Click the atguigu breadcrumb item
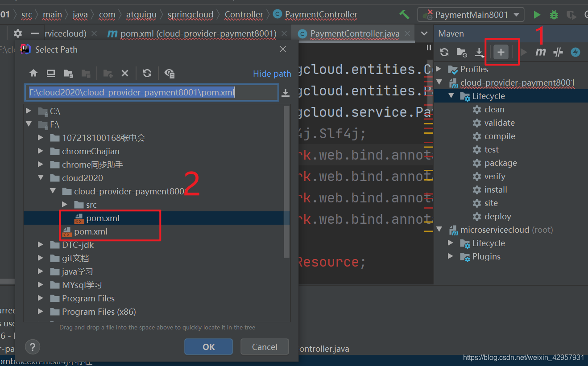Viewport: 588px width, 366px height. pos(141,15)
